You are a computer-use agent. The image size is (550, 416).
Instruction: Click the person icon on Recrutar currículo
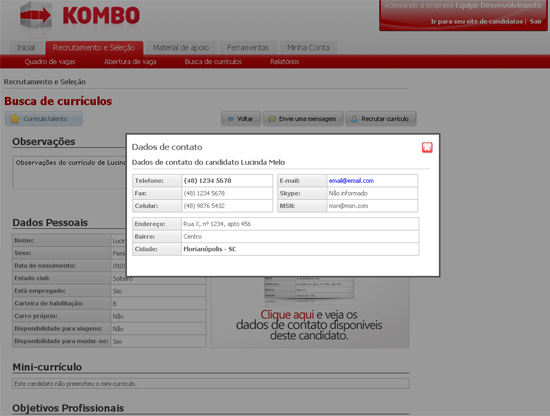tap(354, 119)
